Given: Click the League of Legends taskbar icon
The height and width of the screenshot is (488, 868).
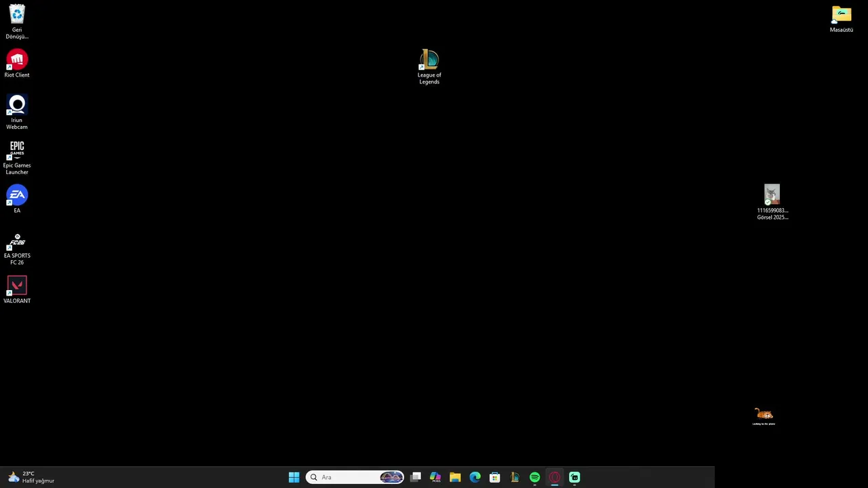Looking at the screenshot, I should tap(515, 477).
